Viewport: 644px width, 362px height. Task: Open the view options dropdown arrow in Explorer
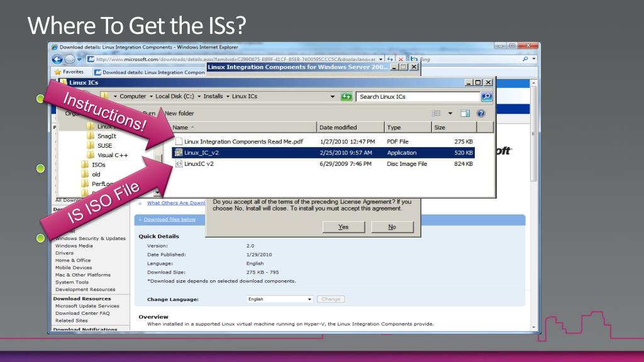pyautogui.click(x=450, y=113)
